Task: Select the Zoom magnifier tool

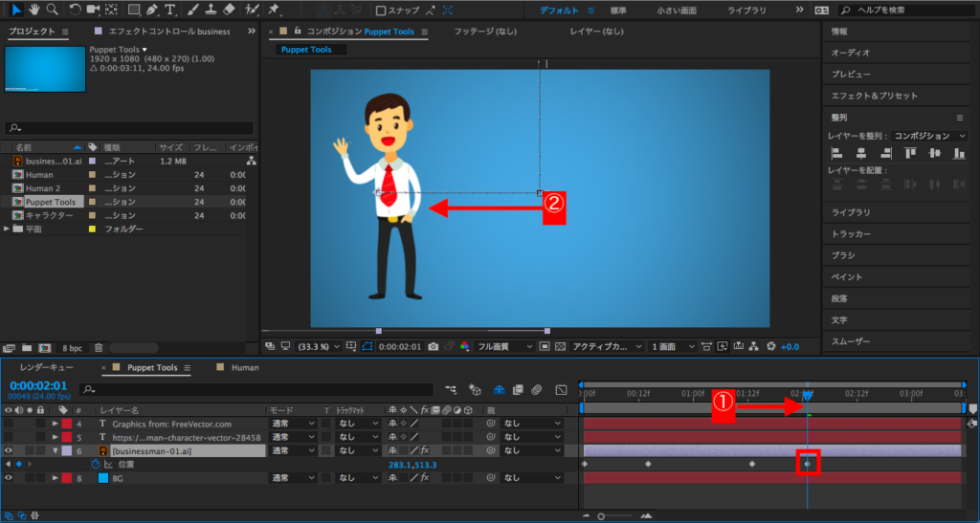Action: [x=51, y=10]
